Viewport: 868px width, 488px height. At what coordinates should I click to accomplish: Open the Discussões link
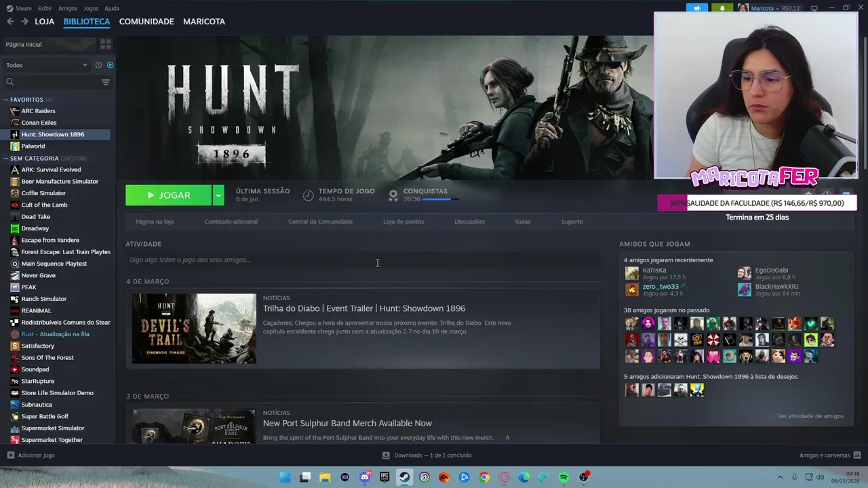tap(469, 222)
